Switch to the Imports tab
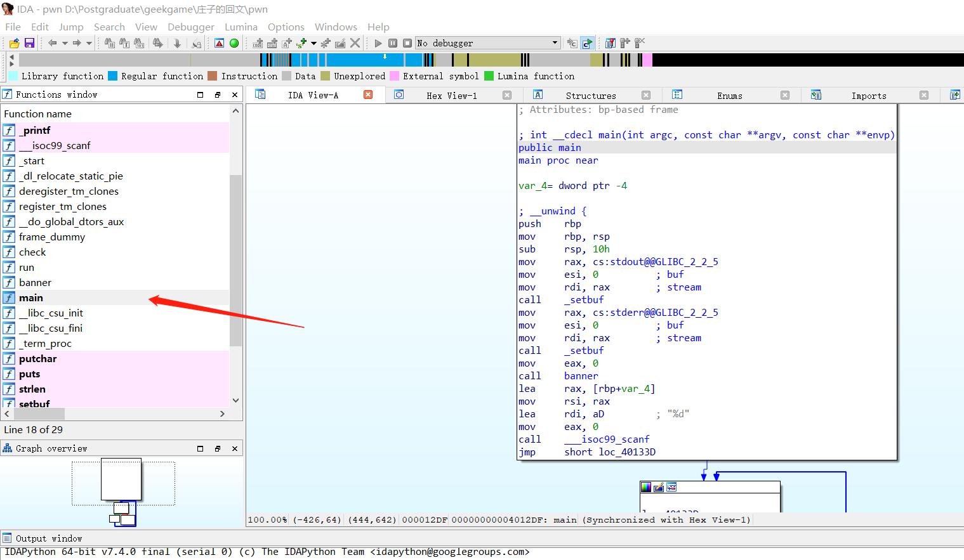Viewport: 964px width, 560px height. pos(869,95)
